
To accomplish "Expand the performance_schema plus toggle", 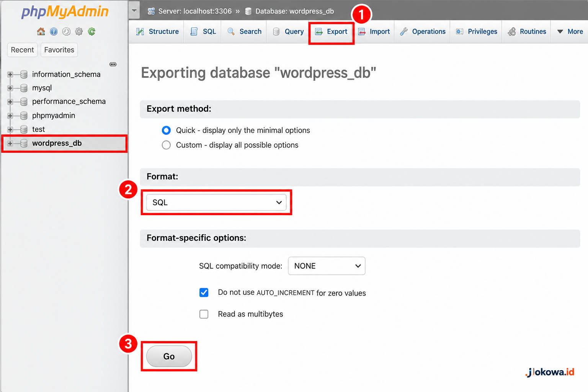I will pyautogui.click(x=10, y=102).
